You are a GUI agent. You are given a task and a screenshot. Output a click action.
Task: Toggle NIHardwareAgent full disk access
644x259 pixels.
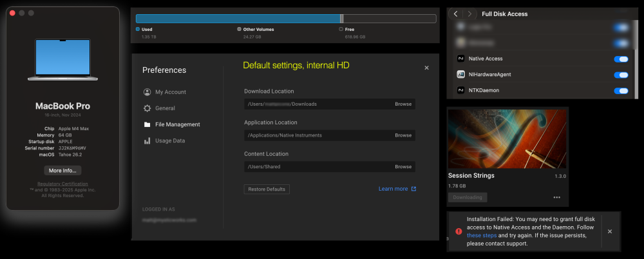pos(621,75)
